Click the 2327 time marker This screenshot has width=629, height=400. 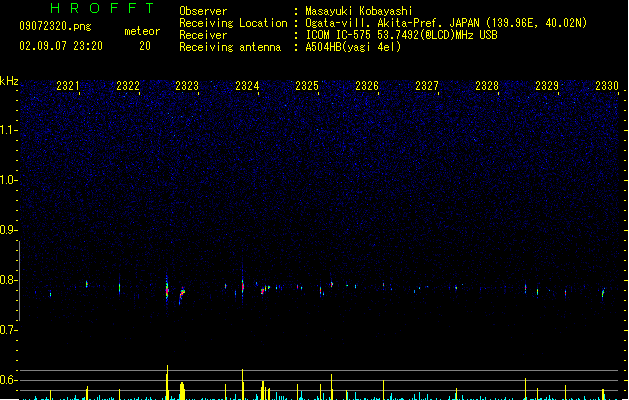coord(427,86)
